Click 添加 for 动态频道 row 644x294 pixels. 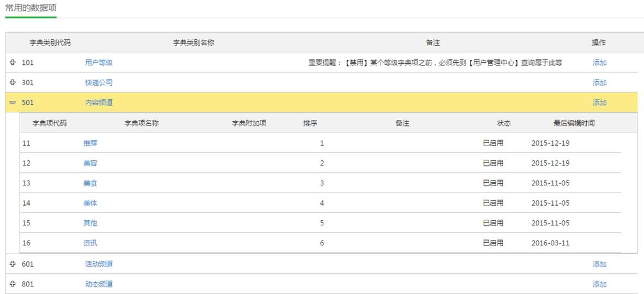point(599,284)
